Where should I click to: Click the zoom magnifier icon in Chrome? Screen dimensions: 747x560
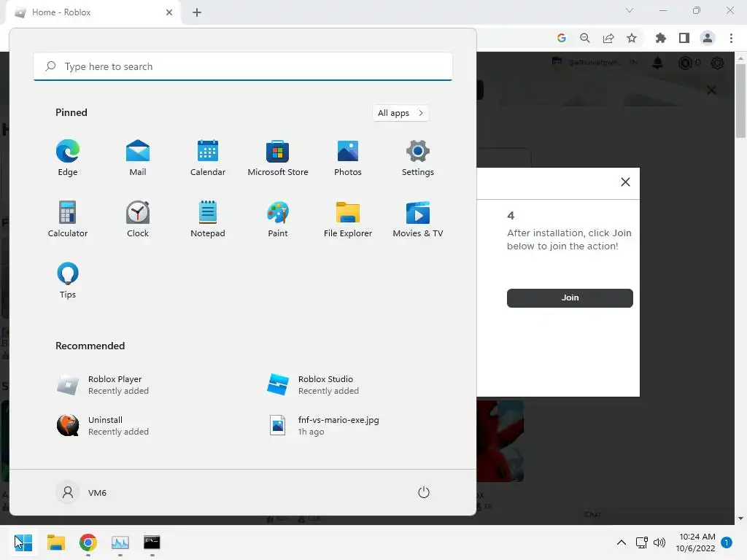click(x=585, y=38)
